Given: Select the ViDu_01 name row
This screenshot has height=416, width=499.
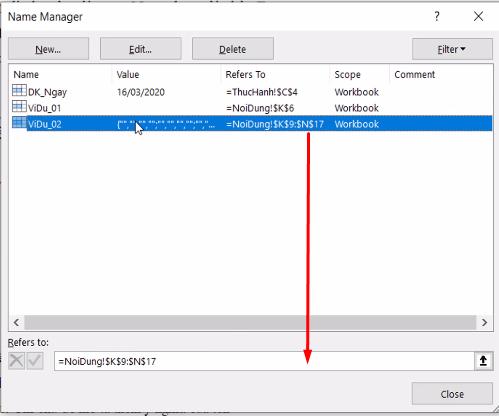Looking at the screenshot, I should pos(252,108).
